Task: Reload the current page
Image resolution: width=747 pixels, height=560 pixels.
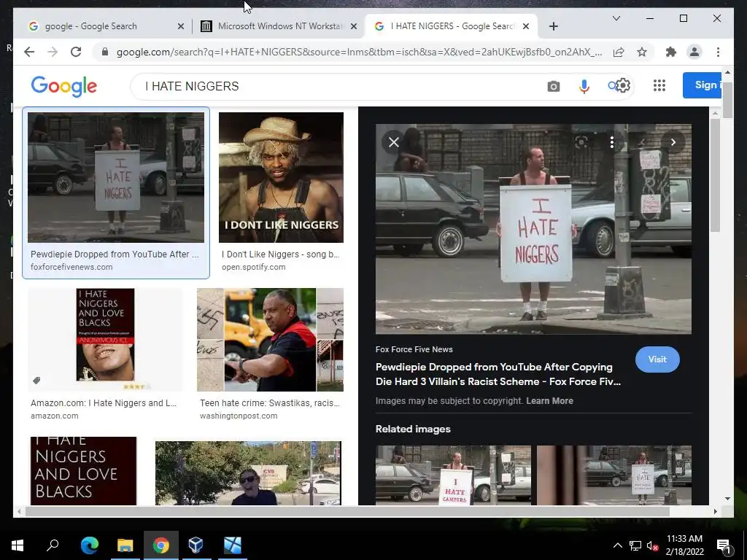Action: [x=76, y=52]
